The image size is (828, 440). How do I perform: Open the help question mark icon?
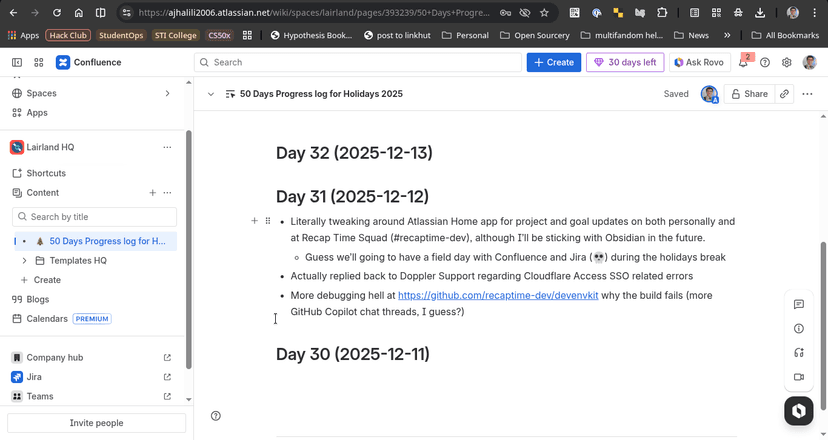[765, 62]
